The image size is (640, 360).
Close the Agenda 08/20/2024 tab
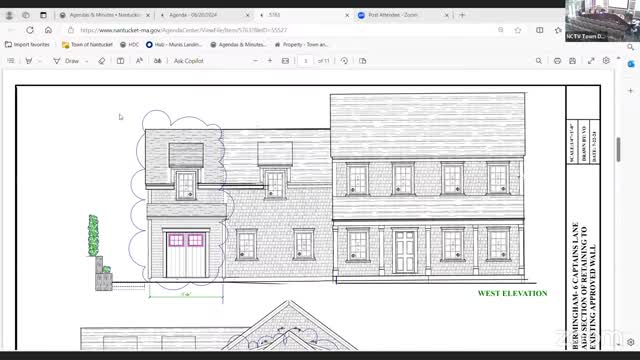[x=247, y=15]
